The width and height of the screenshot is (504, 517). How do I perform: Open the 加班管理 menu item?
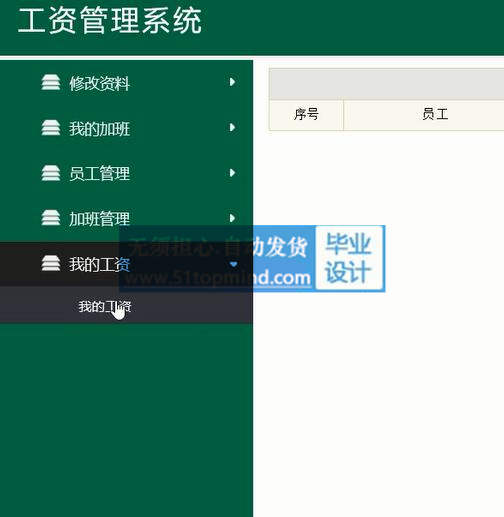click(x=99, y=219)
